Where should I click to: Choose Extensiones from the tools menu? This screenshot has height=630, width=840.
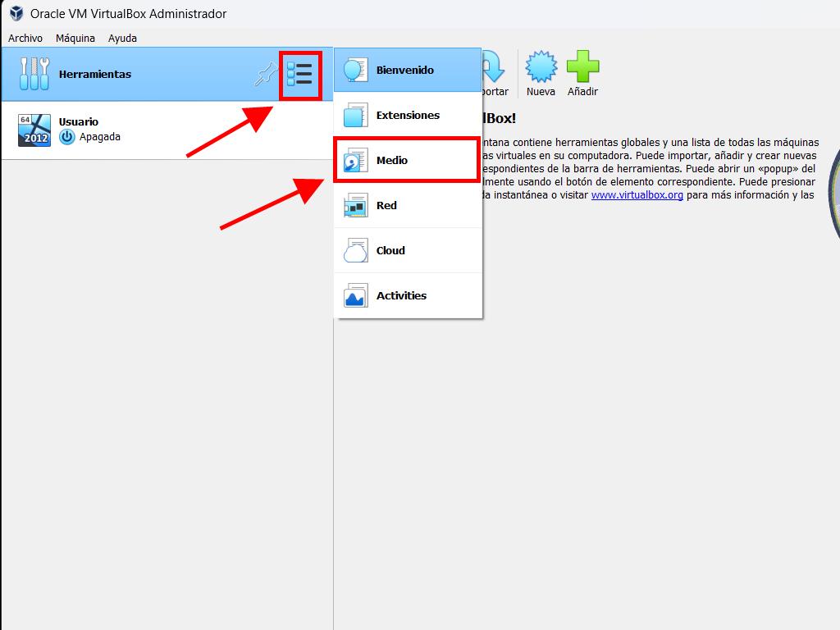tap(408, 116)
